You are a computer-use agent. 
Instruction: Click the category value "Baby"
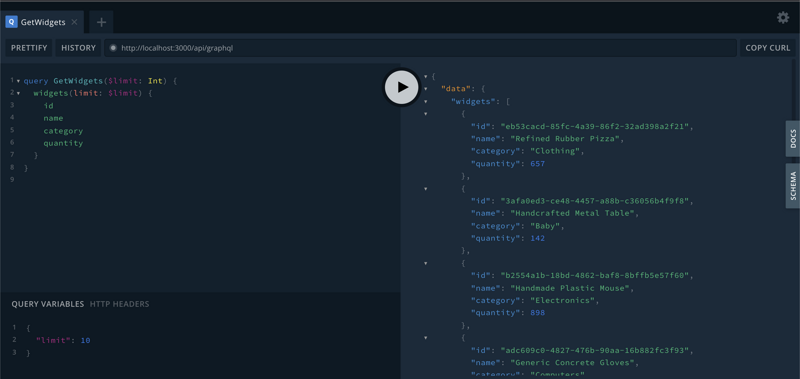[545, 226]
